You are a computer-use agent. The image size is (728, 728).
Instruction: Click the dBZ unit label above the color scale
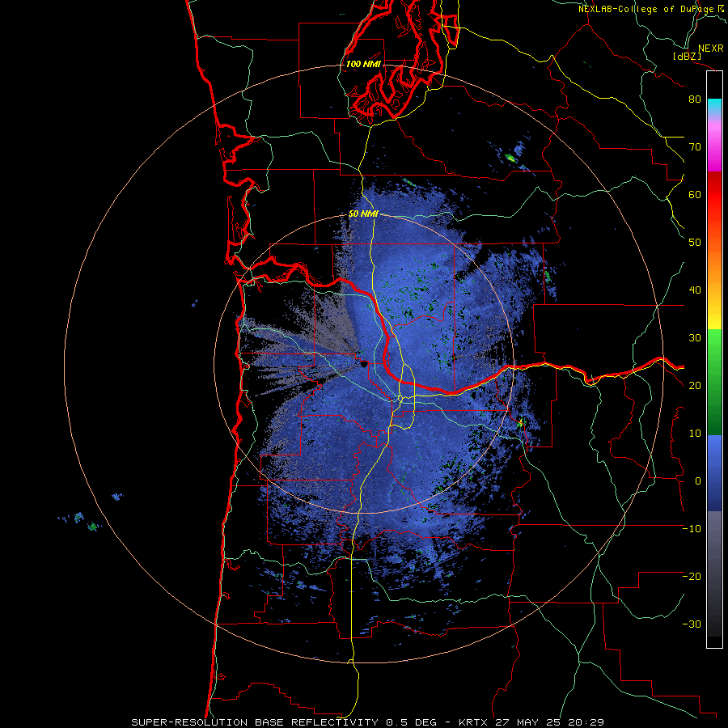(687, 57)
